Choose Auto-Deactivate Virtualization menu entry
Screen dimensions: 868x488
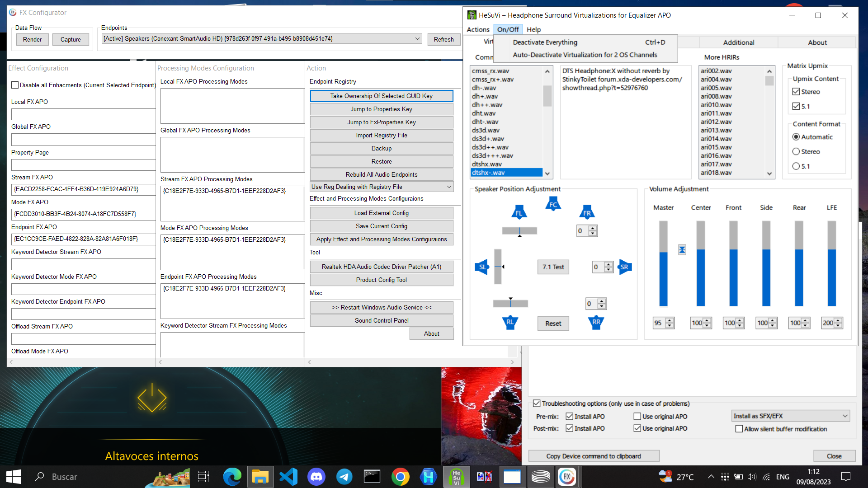coord(586,55)
